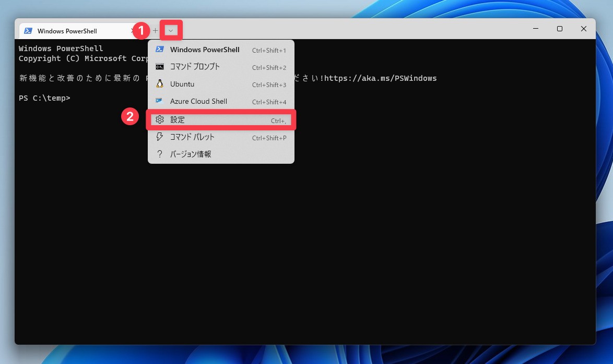
Task: Minimize the Terminal window
Action: 536,29
